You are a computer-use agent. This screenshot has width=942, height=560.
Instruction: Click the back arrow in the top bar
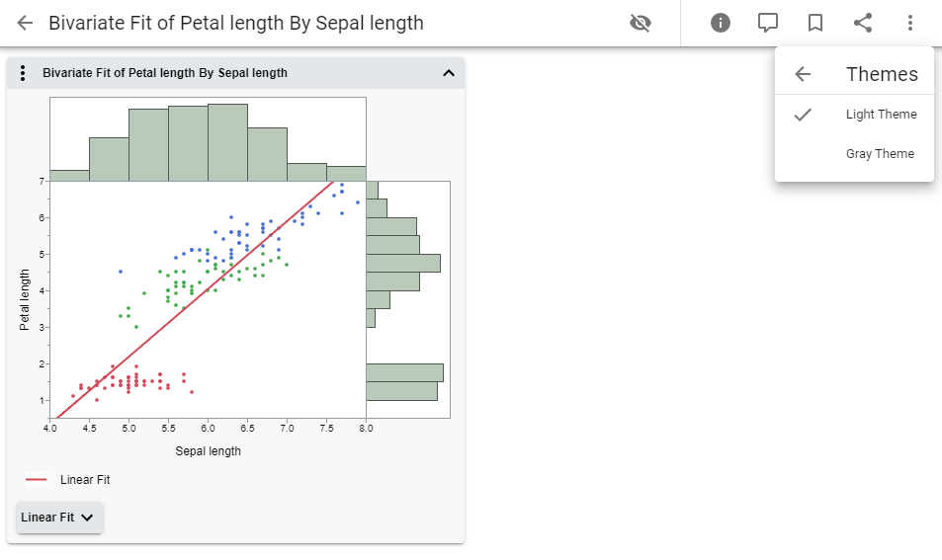pyautogui.click(x=26, y=23)
